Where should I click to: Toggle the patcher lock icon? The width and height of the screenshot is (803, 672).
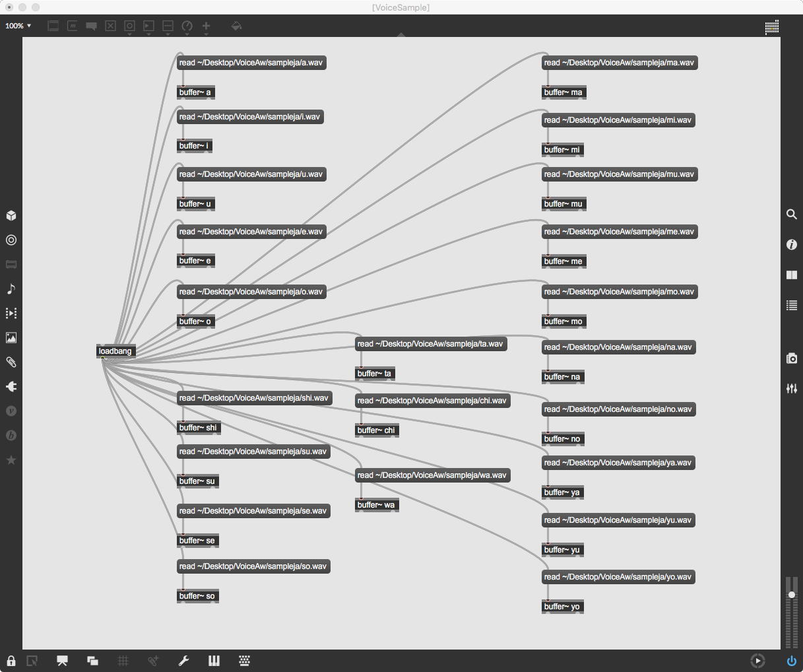click(x=11, y=661)
